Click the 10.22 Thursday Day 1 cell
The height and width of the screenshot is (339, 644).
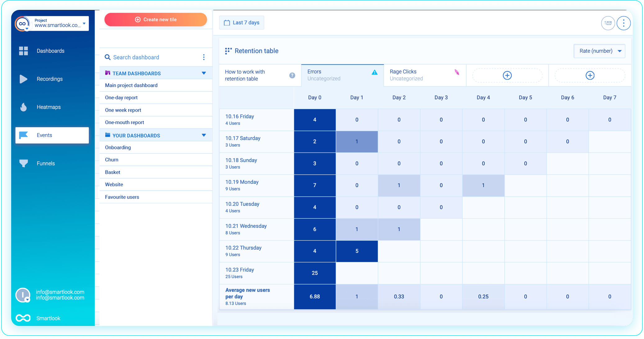coord(357,251)
